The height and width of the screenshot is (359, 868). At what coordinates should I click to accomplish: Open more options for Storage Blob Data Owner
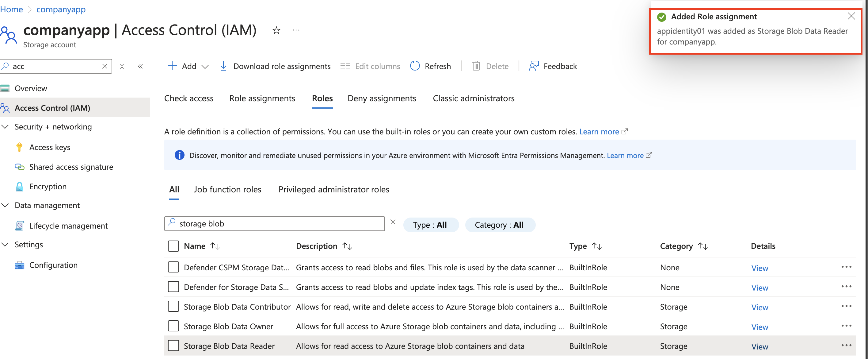click(x=846, y=326)
